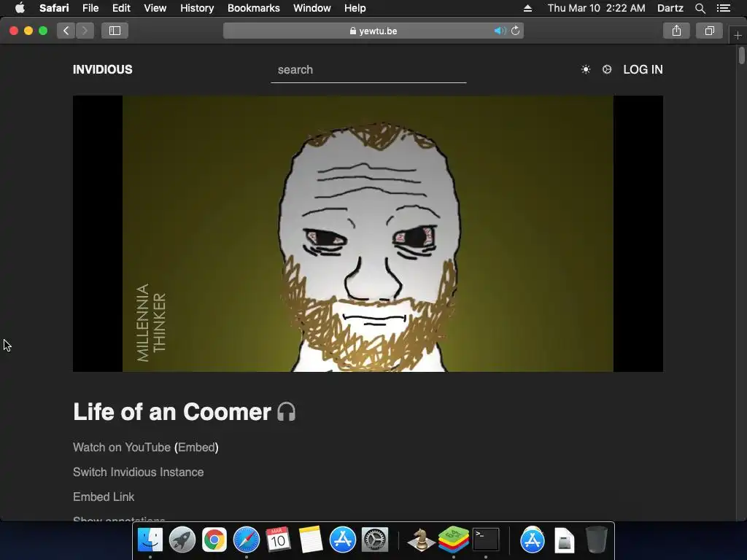The image size is (747, 560).
Task: Open the View menu
Action: pyautogui.click(x=155, y=8)
